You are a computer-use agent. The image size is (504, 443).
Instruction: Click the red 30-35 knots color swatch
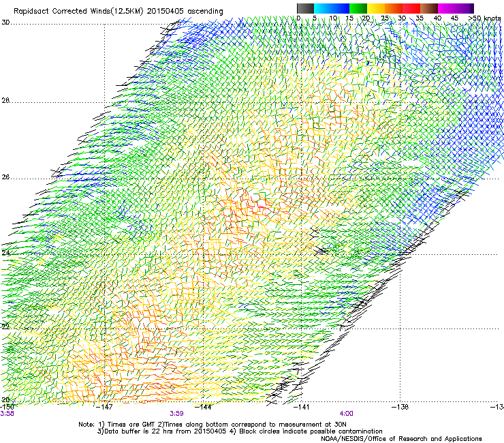point(411,8)
